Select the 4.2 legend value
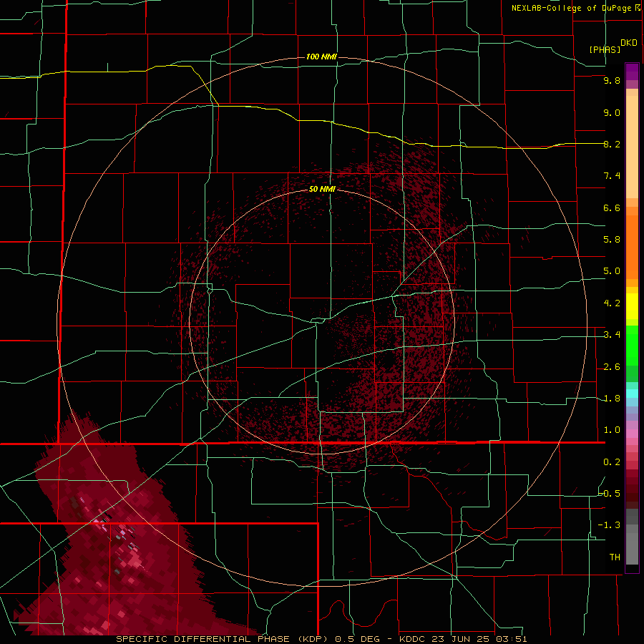This screenshot has height=644, width=644. (x=612, y=303)
